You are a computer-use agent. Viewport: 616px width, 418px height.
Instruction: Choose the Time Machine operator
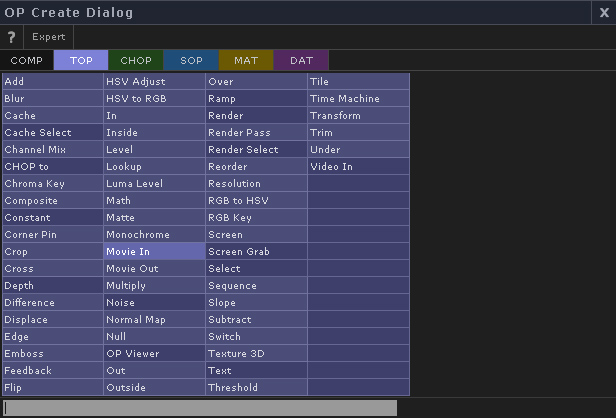pyautogui.click(x=358, y=99)
